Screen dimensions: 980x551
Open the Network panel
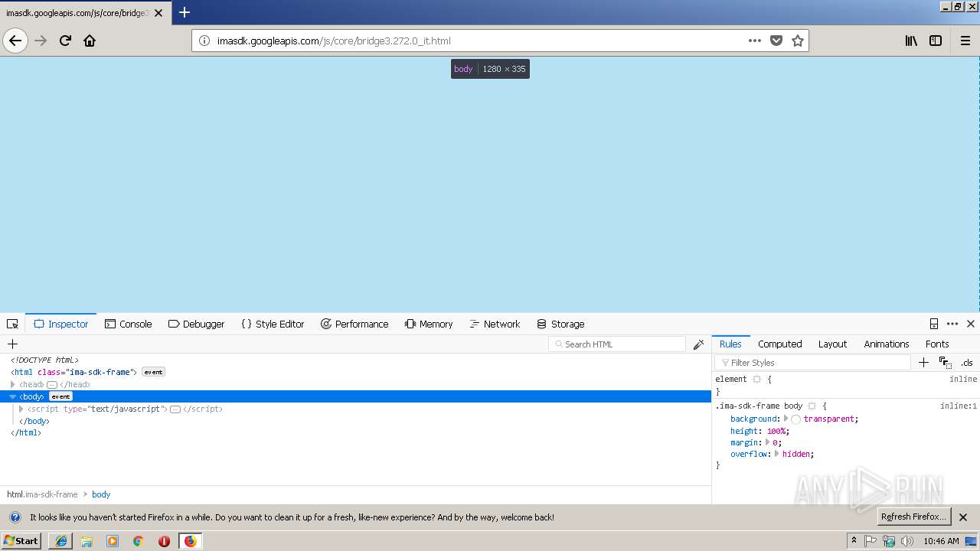click(495, 324)
